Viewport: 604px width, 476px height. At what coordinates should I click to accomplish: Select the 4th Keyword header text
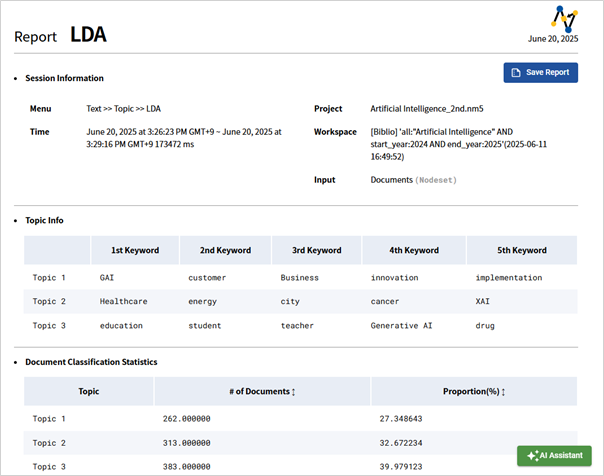(x=414, y=250)
